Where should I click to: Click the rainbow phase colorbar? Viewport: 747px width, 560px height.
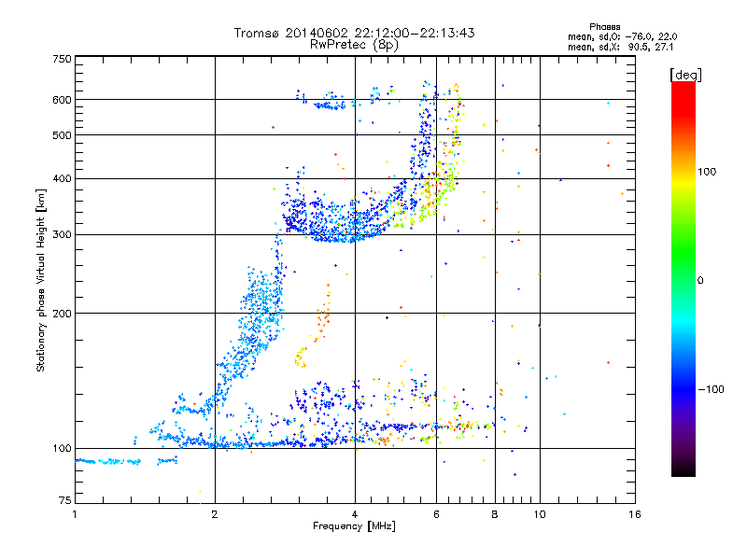[x=684, y=279]
